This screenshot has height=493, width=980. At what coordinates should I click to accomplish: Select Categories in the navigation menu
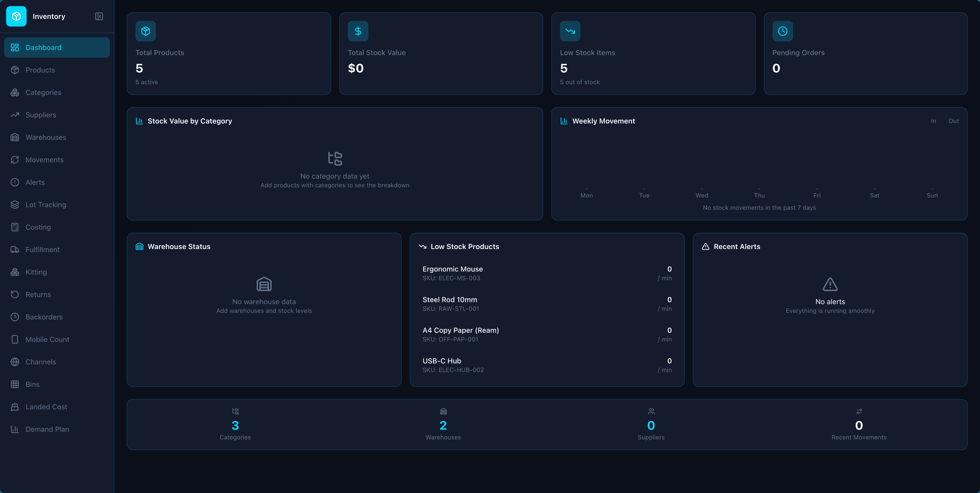[43, 92]
